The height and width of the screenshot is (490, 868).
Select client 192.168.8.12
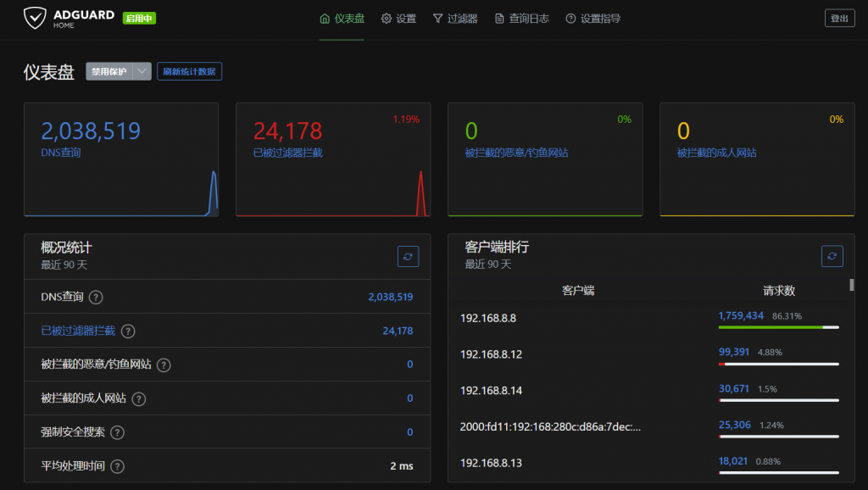tap(491, 354)
